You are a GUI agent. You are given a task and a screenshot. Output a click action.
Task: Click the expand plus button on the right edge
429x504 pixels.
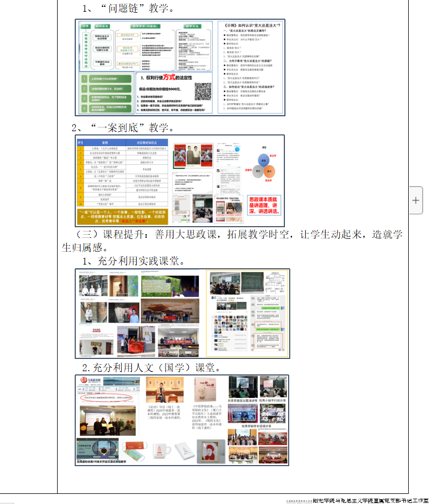tap(416, 200)
